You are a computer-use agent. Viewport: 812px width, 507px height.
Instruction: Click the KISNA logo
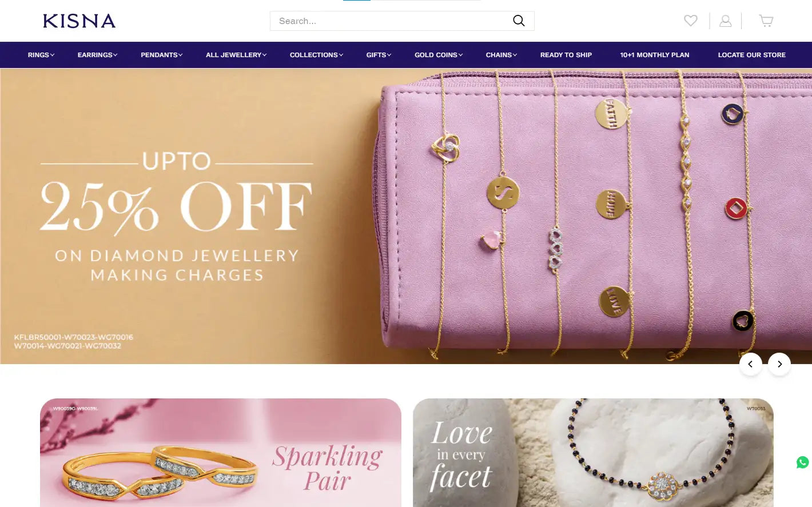pyautogui.click(x=79, y=21)
